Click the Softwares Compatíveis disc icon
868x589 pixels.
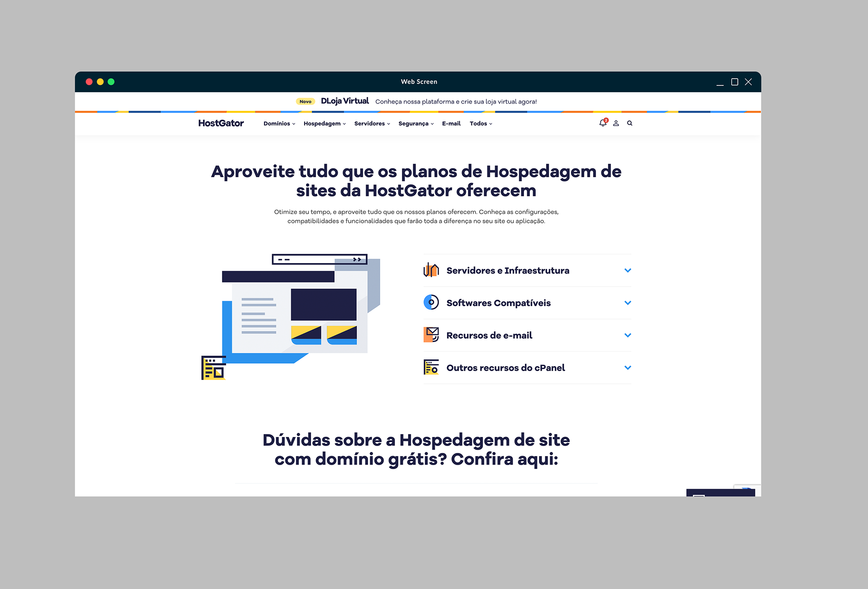431,302
